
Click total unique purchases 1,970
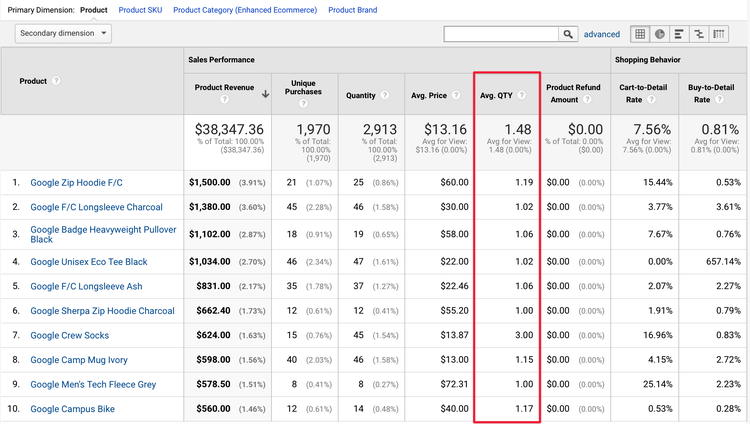(x=313, y=129)
